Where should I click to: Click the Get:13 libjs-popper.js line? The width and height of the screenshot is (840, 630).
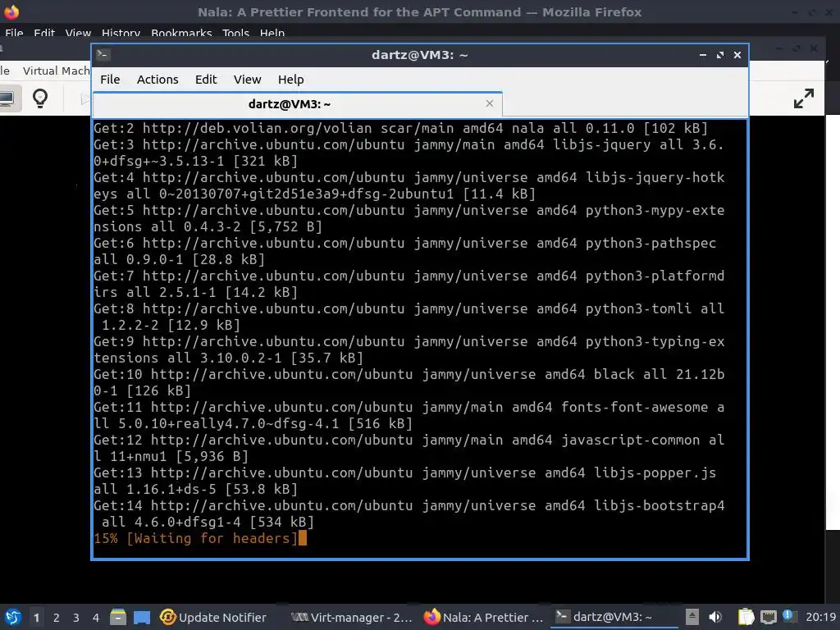pos(405,481)
